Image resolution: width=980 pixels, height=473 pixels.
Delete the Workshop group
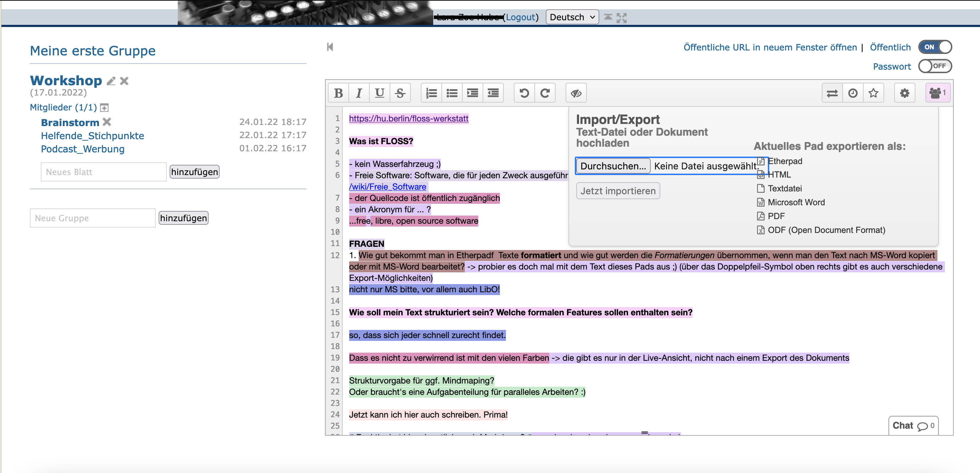pyautogui.click(x=124, y=81)
